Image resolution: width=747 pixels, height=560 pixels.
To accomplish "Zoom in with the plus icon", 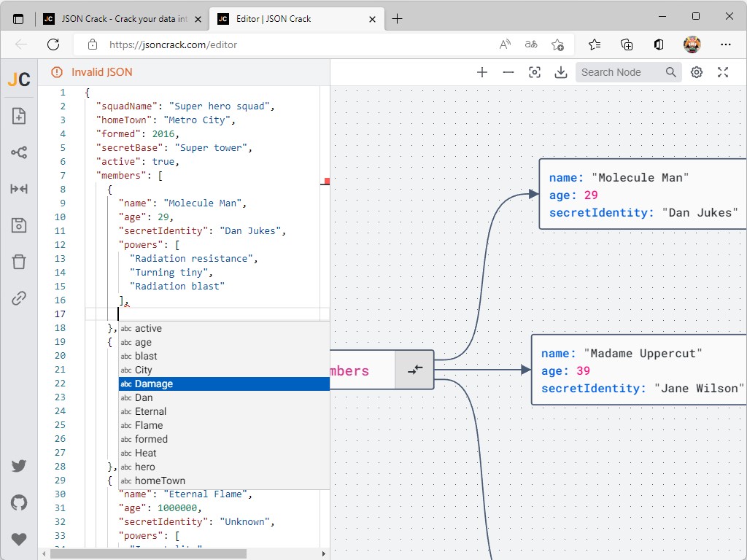I will tap(482, 72).
